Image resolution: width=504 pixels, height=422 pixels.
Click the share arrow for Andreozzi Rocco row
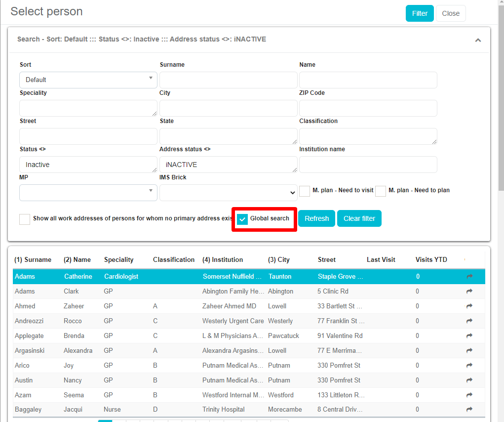coord(469,321)
